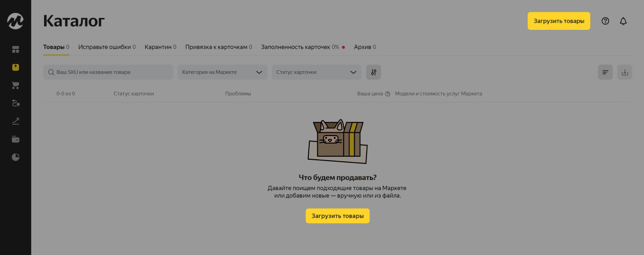Switch to the Привязка к карточкам tab

pos(219,47)
